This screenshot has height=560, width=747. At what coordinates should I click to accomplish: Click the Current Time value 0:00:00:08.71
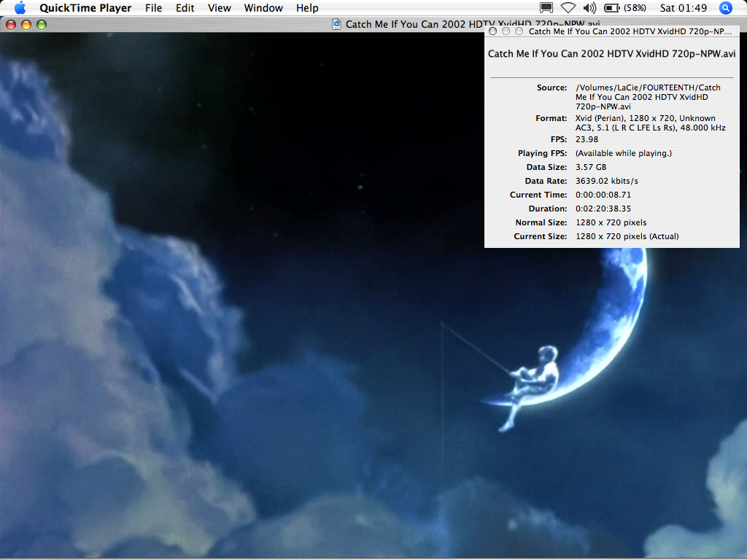tap(603, 195)
